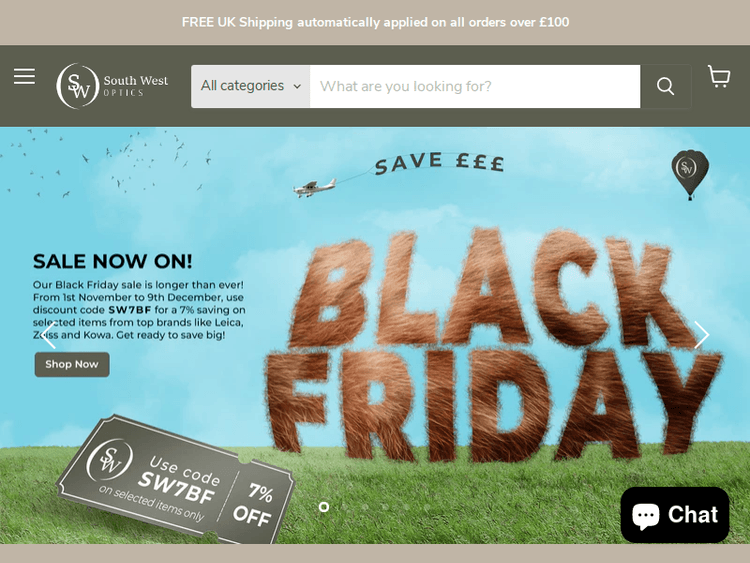Image resolution: width=750 pixels, height=563 pixels.
Task: Click the SW hot air balloon graphic
Action: (x=690, y=175)
